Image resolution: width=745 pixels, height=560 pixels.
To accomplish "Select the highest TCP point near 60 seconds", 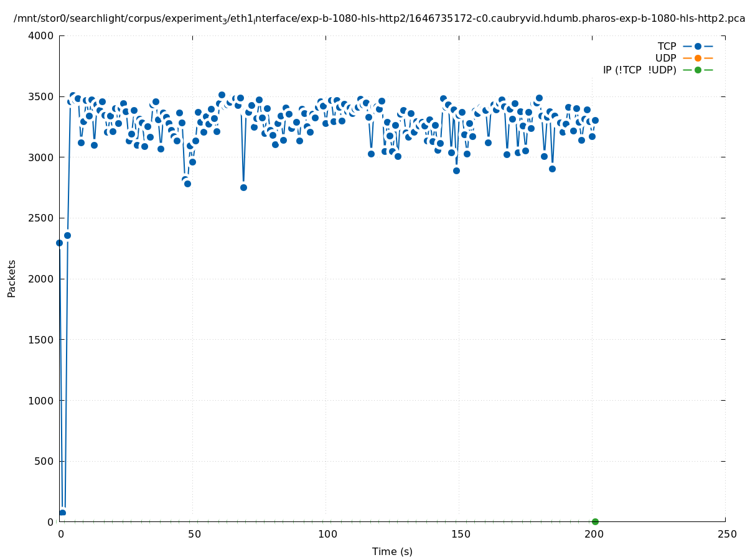I will (x=222, y=95).
